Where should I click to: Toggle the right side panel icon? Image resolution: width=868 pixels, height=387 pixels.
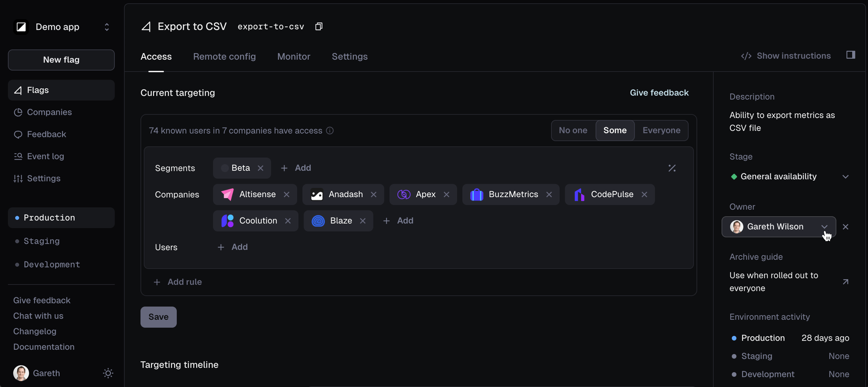(851, 55)
